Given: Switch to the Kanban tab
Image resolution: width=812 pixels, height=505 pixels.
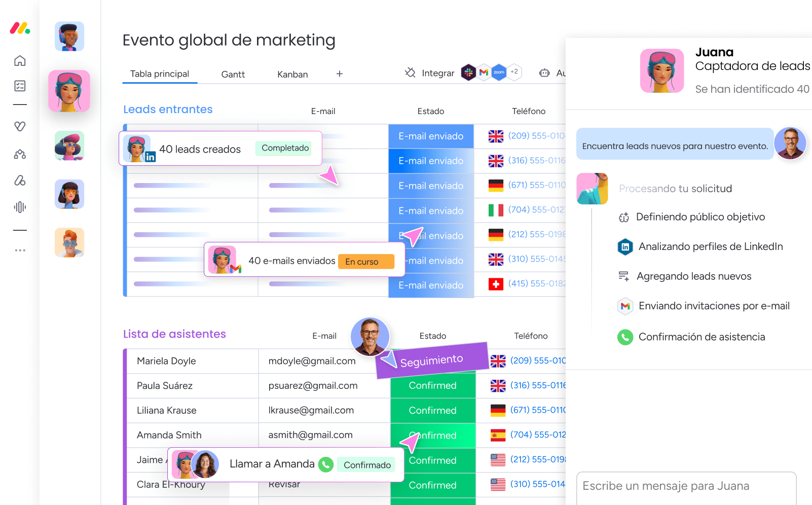Looking at the screenshot, I should pos(292,75).
